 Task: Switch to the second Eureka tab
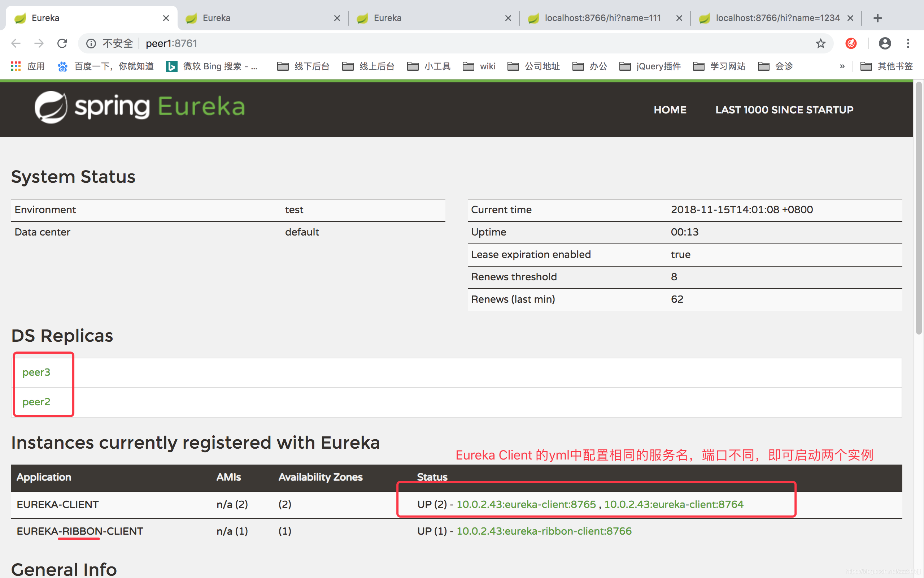point(263,18)
